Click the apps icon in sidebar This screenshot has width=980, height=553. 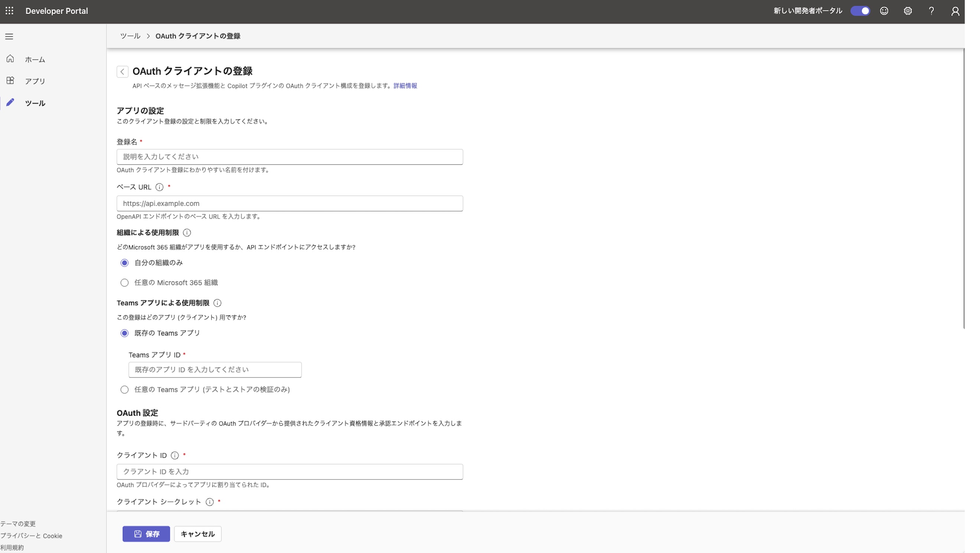click(10, 81)
